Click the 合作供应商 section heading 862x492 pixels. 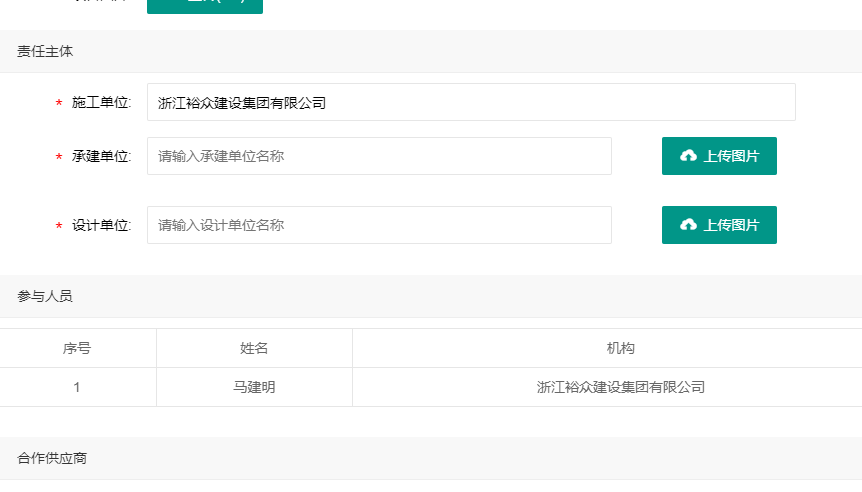pos(52,458)
